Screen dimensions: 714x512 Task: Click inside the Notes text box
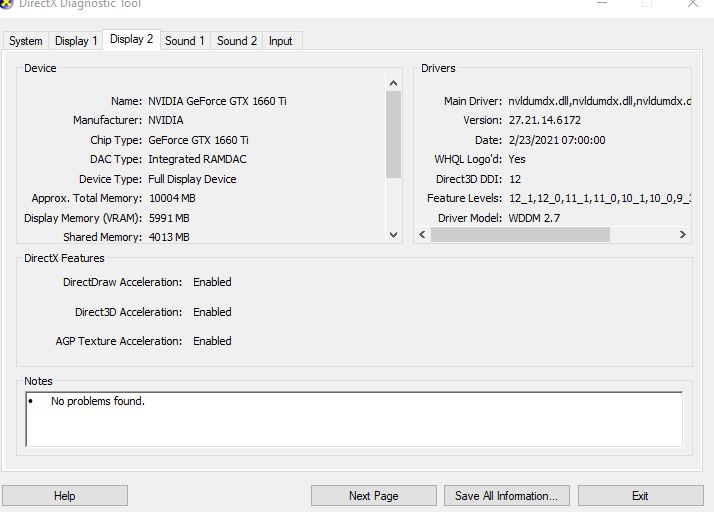[354, 418]
